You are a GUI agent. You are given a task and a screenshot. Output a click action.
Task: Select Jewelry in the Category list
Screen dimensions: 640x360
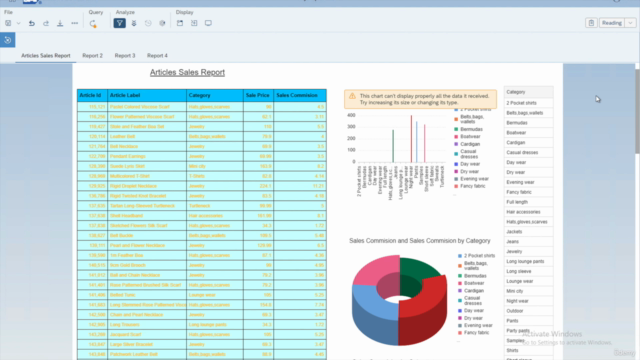coord(529,251)
